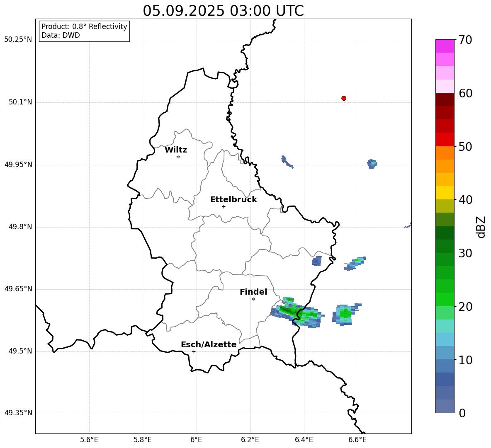Click the 70 value on the colorbar
The width and height of the screenshot is (491, 448).
[465, 40]
